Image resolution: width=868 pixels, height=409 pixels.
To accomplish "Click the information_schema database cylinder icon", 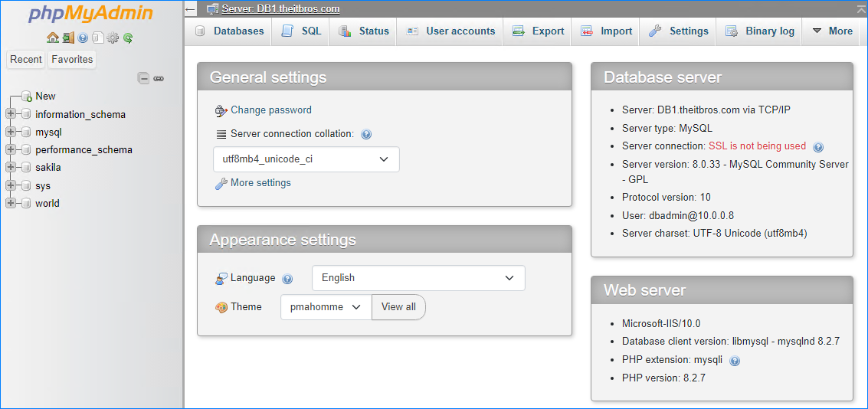I will (x=25, y=115).
